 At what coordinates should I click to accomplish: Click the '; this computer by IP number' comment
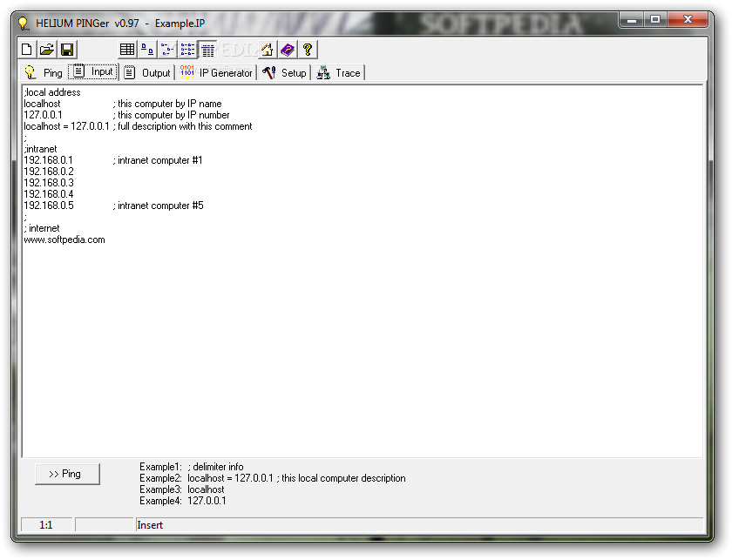click(171, 115)
